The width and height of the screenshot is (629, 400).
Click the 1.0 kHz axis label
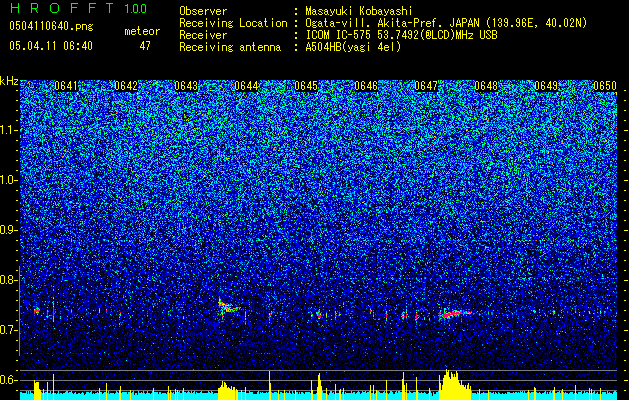tap(8, 180)
